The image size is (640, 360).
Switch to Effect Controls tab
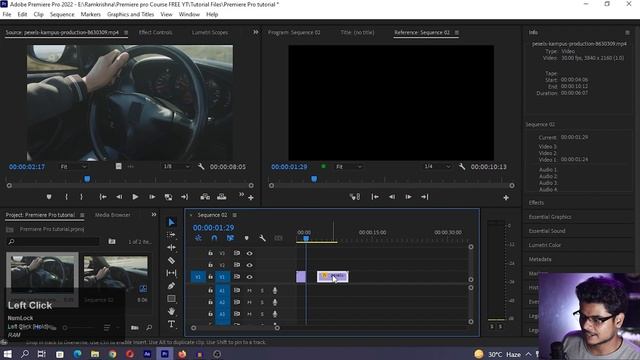click(x=156, y=32)
